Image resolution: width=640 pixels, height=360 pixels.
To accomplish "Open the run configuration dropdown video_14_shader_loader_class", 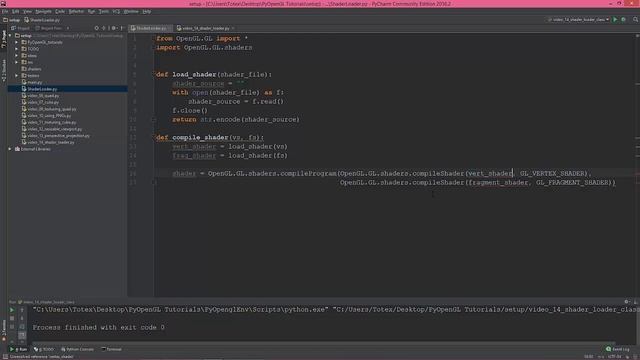I will tap(578, 19).
